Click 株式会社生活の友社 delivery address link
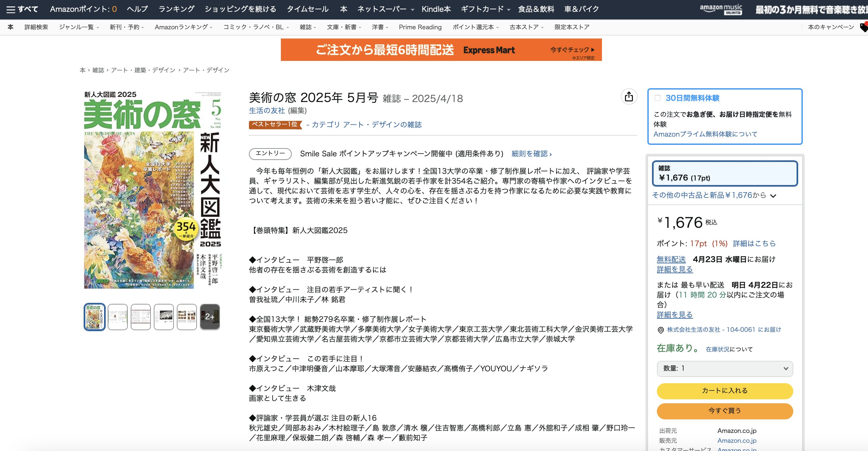Screen dimensions: 868x451 point(724,330)
